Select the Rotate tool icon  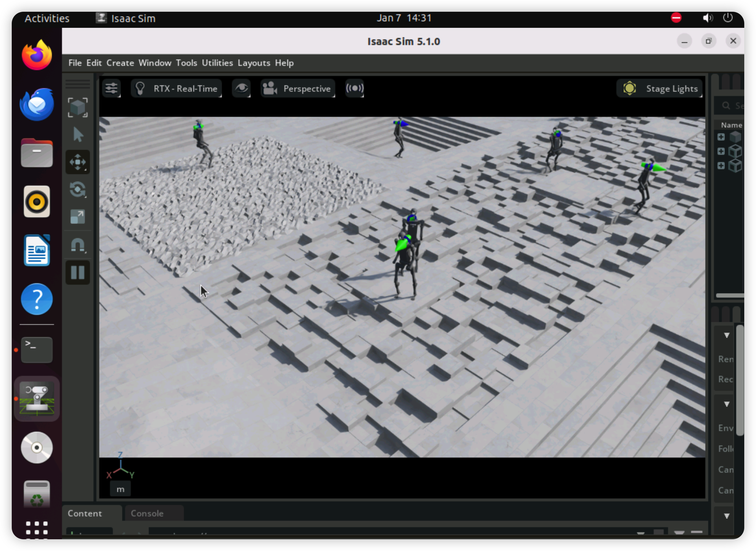pyautogui.click(x=78, y=189)
